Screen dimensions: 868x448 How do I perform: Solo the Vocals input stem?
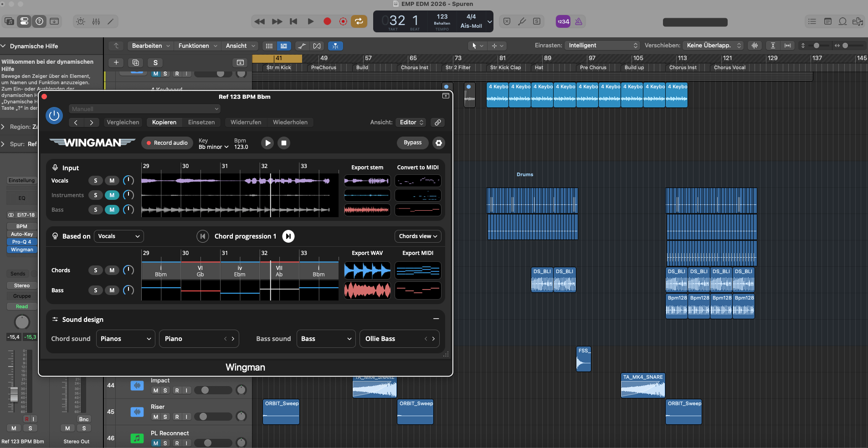[95, 181]
